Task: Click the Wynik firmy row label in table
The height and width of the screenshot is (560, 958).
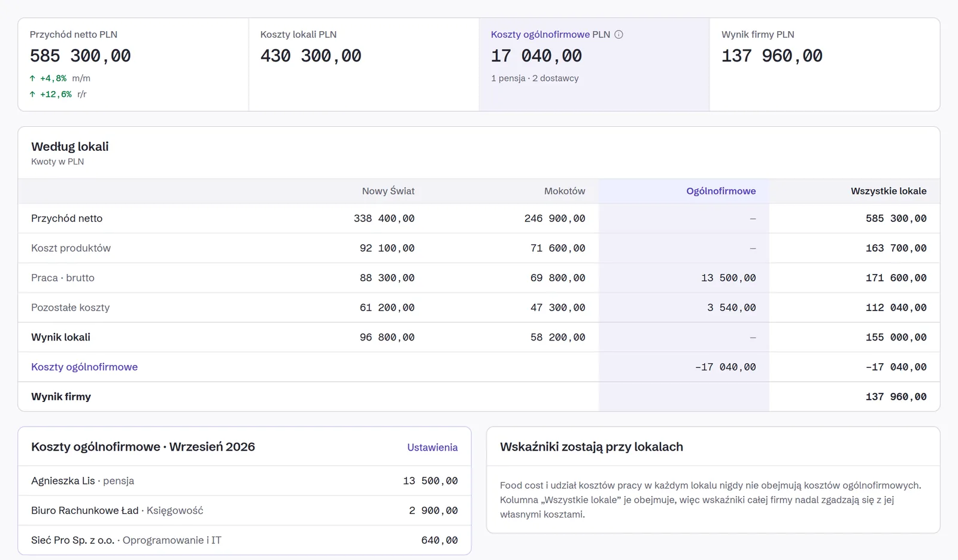Action: (x=61, y=397)
